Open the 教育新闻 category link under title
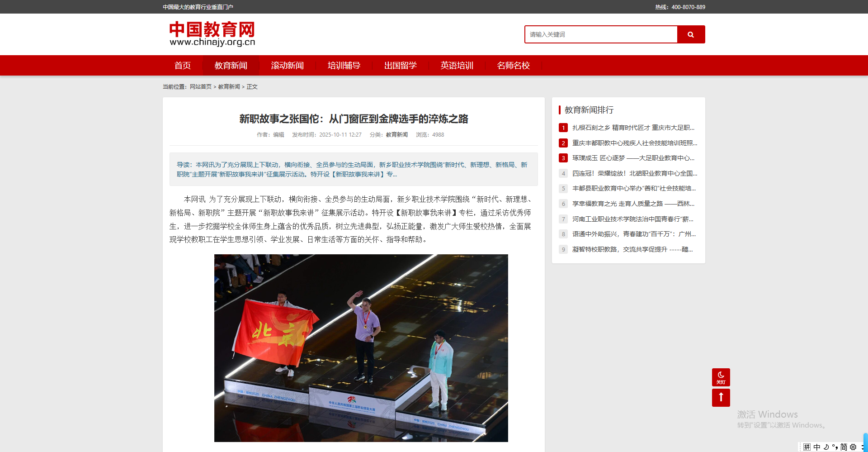This screenshot has height=452, width=868. [396, 135]
